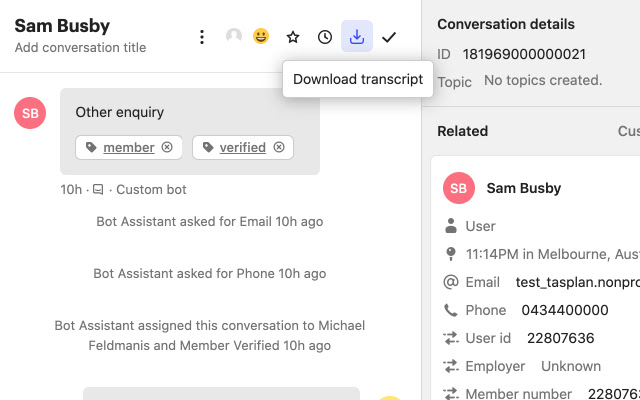Image resolution: width=640 pixels, height=400 pixels.
Task: Click the Employer value Unknown
Action: pos(571,366)
